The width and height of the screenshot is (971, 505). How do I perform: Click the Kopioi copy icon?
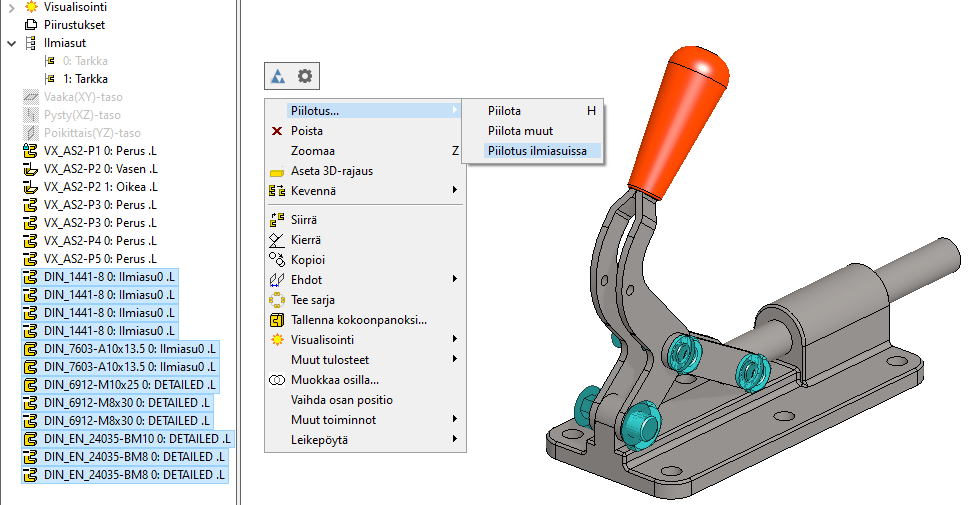(278, 260)
